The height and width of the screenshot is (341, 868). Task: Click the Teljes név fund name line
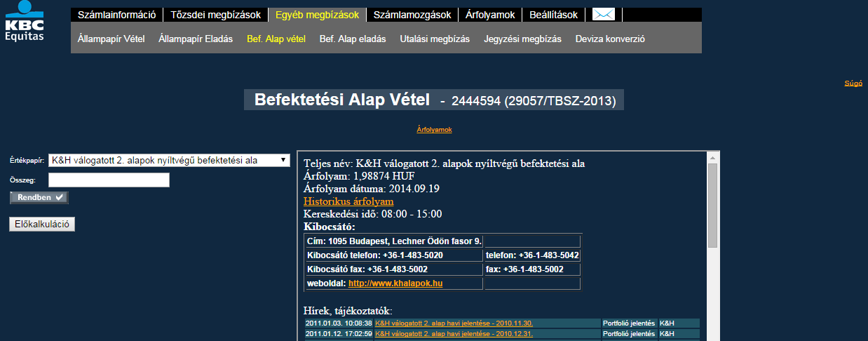pyautogui.click(x=444, y=163)
